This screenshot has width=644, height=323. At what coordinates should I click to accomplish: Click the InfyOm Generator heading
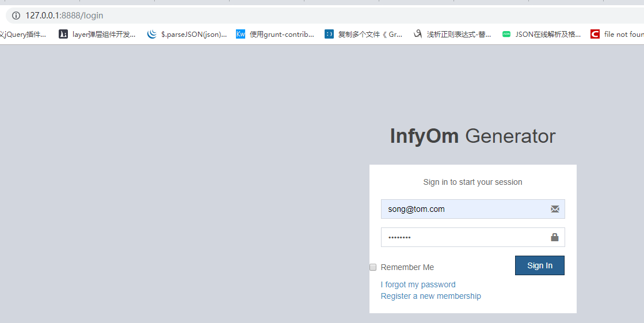472,136
